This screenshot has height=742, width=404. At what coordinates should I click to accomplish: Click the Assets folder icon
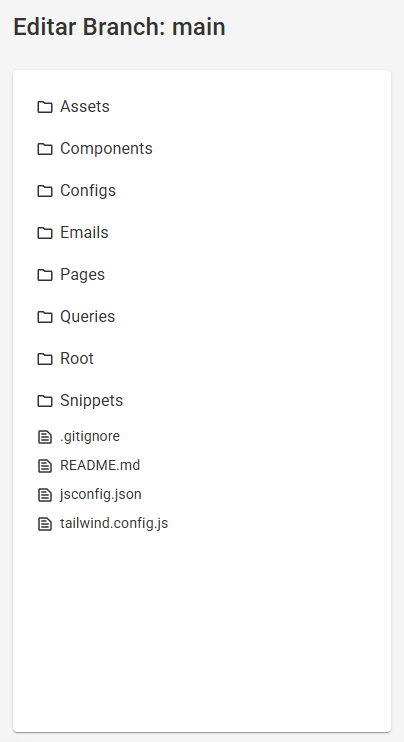(45, 107)
